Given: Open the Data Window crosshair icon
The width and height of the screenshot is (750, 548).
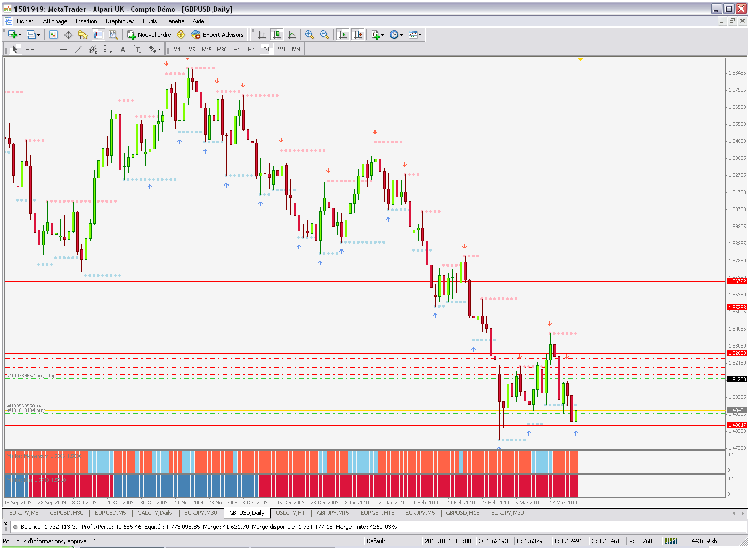Looking at the screenshot, I should [x=68, y=34].
